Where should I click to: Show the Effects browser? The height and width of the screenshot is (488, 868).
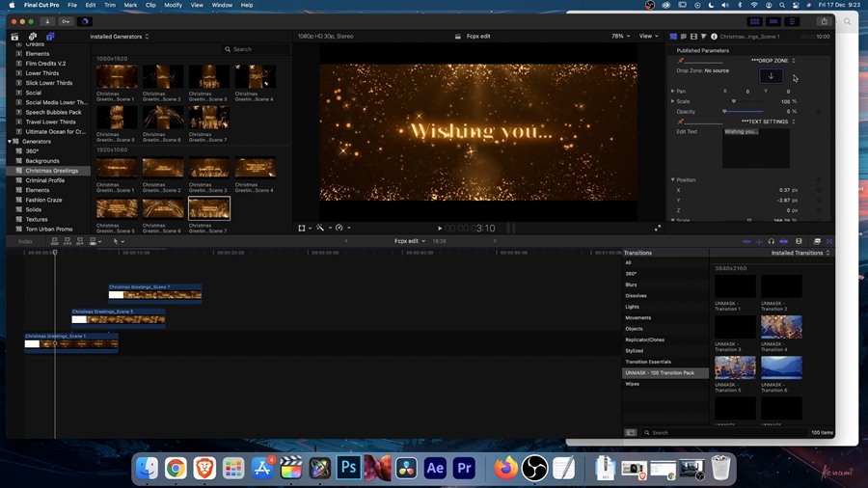point(817,242)
